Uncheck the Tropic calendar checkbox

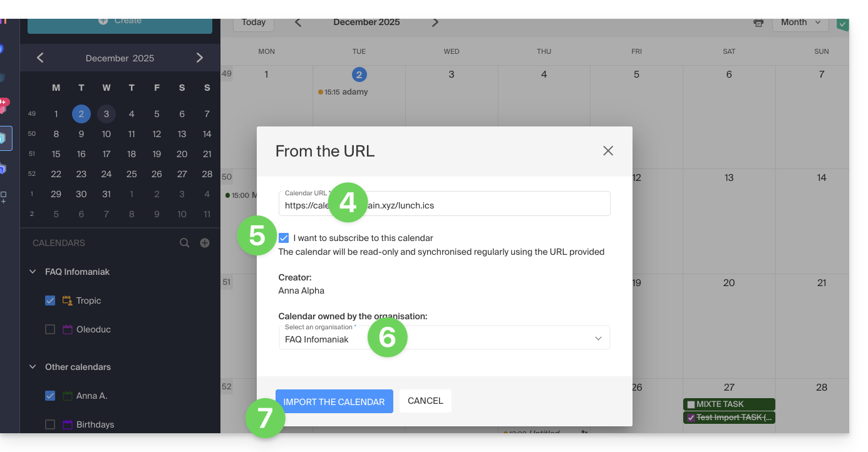(50, 300)
